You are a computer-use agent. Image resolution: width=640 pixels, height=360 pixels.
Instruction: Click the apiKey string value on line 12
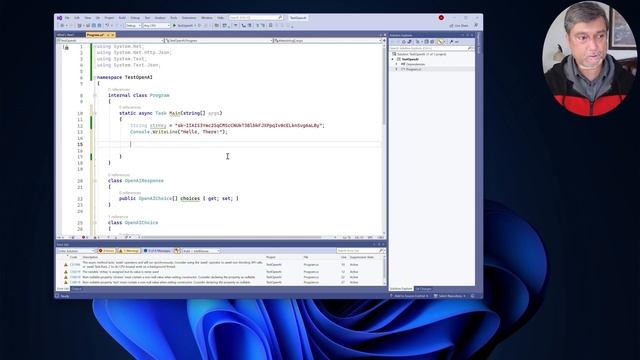click(248, 126)
